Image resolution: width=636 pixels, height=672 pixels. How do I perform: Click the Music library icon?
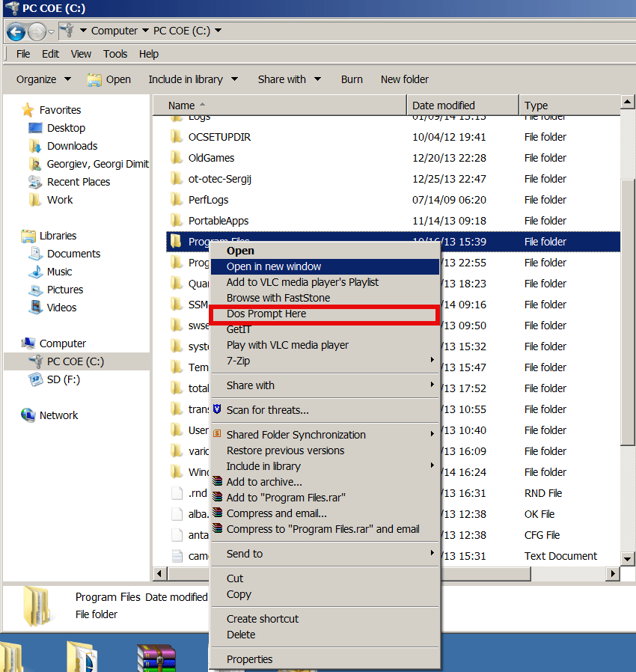(36, 272)
